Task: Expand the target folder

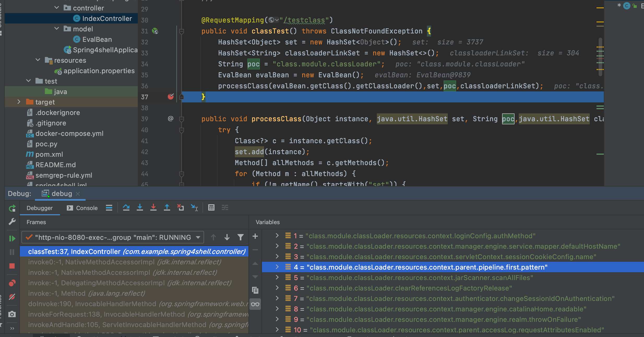Action: coord(19,102)
